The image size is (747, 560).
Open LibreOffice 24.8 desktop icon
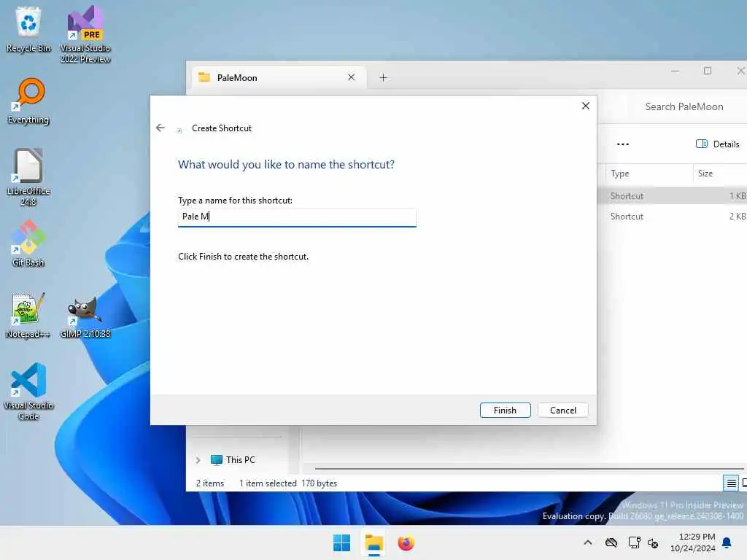pos(28,177)
